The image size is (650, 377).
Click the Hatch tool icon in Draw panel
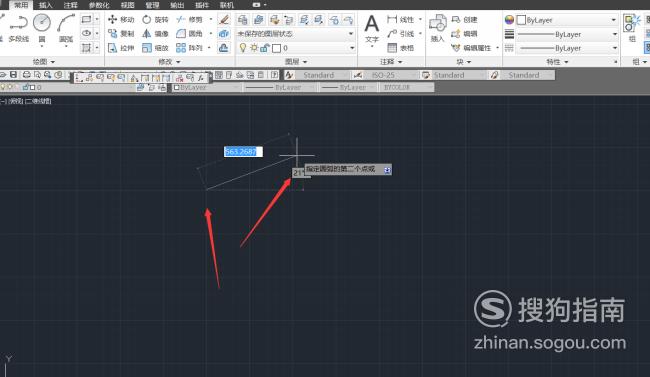point(86,48)
